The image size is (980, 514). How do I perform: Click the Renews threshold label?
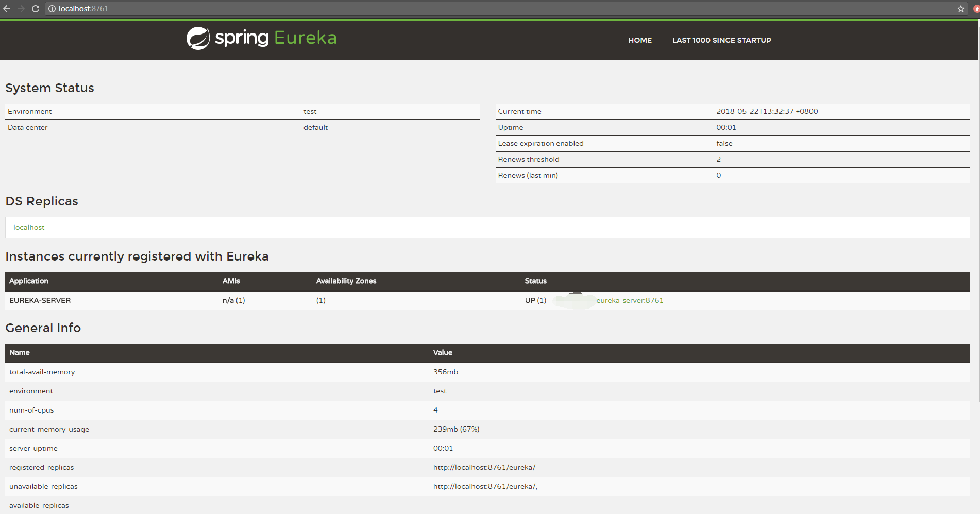529,159
